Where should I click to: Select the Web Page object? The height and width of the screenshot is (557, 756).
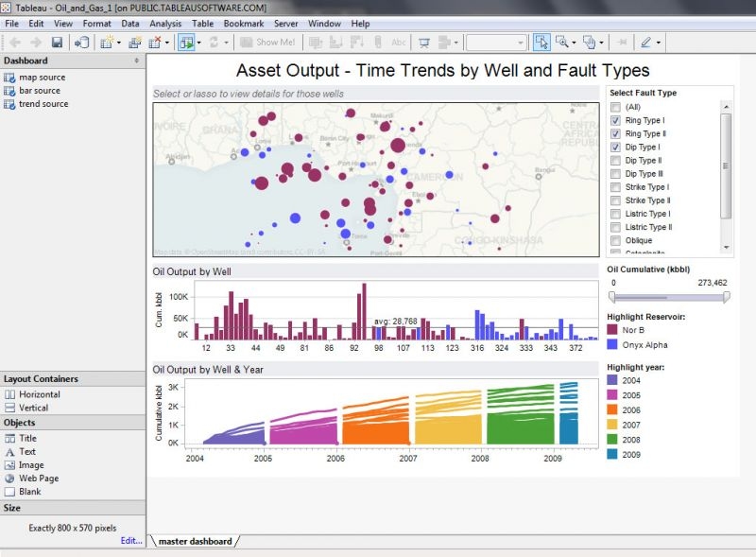click(38, 479)
